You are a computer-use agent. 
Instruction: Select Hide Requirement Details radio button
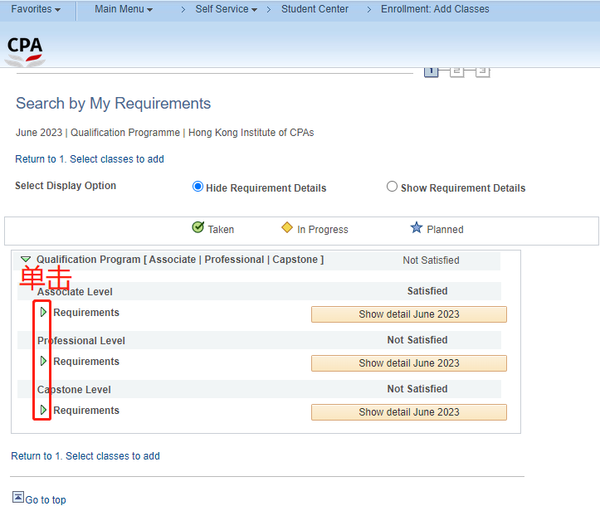tap(198, 187)
